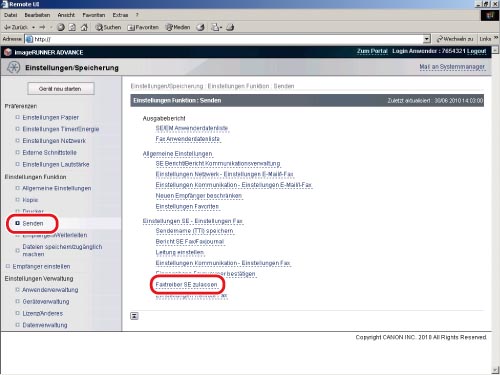Open Bericht SE Fax/Faxjournal link
The image size is (500, 375).
(x=190, y=241)
